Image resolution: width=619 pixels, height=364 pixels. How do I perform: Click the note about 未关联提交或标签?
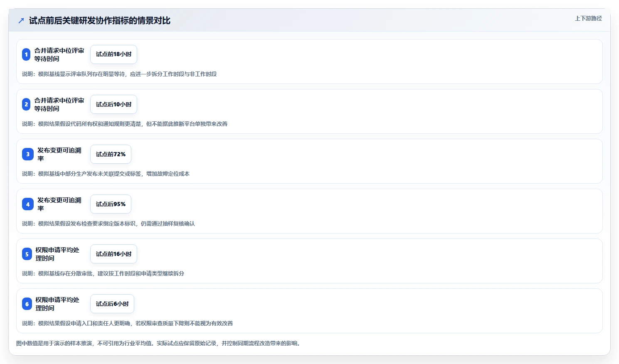click(x=106, y=174)
